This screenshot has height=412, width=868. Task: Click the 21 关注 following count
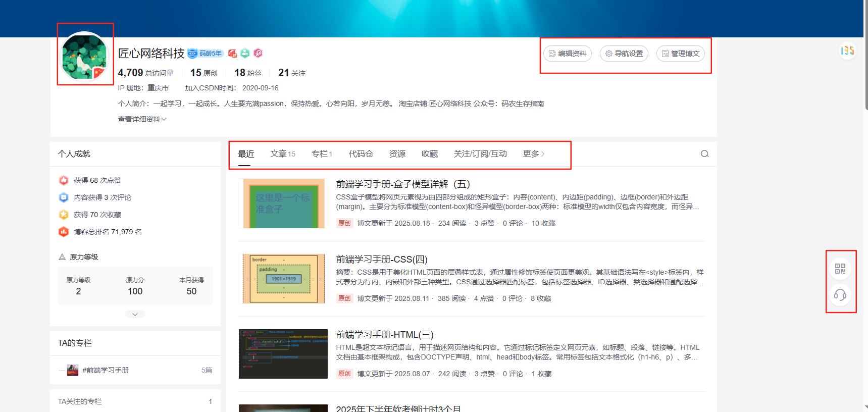tap(292, 73)
